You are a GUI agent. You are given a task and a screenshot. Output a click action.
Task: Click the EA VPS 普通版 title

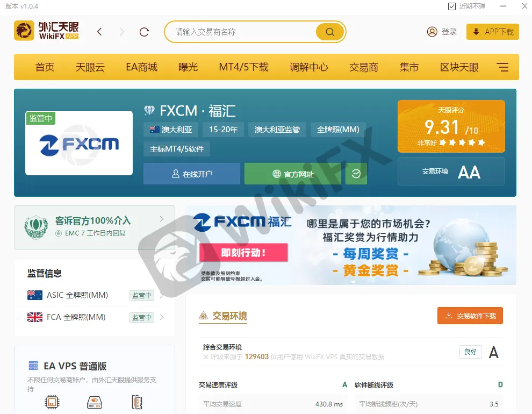click(75, 366)
